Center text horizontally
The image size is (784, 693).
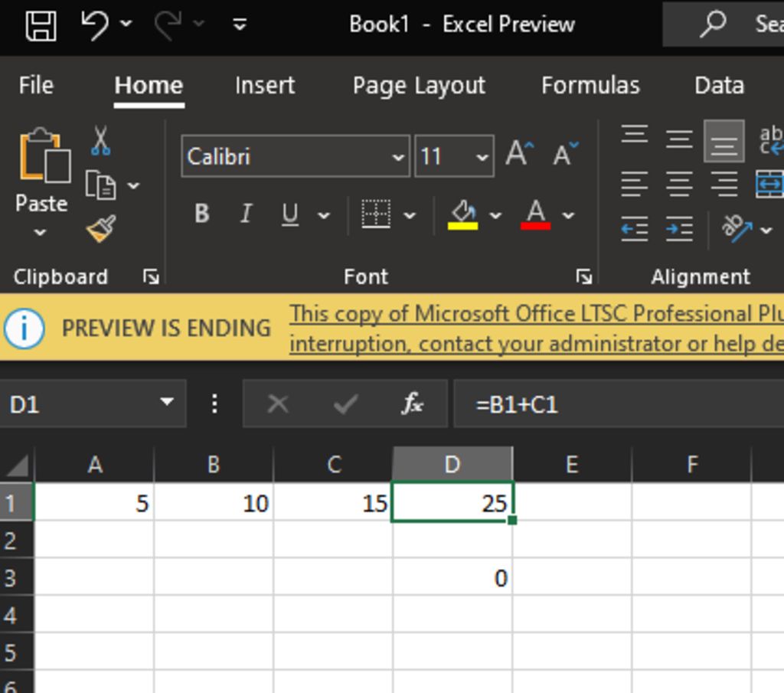(x=679, y=184)
